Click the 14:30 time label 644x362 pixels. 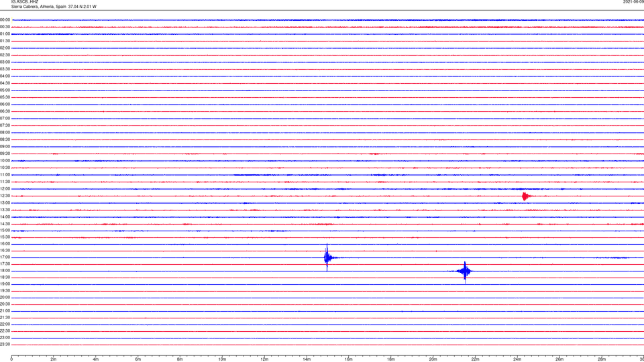click(x=5, y=224)
